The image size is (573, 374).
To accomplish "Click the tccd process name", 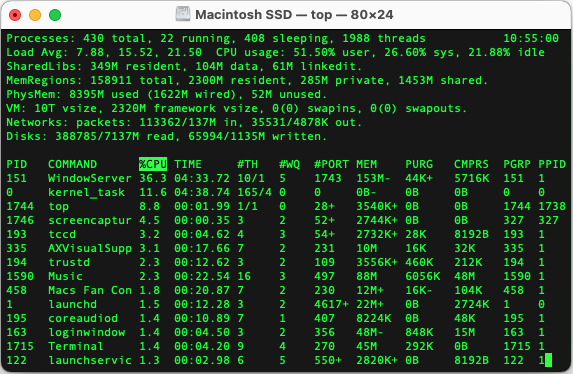I will coord(62,234).
